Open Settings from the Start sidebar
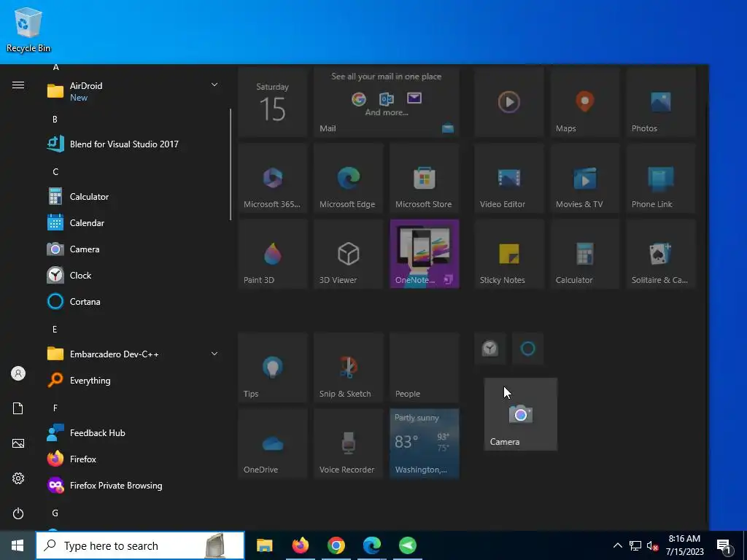This screenshot has height=560, width=747. point(18,478)
